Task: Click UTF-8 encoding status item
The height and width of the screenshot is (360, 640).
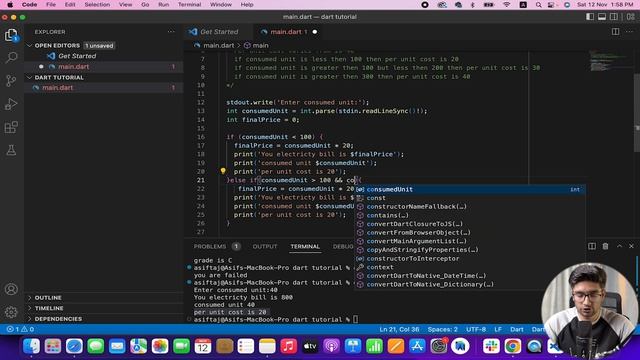Action: click(476, 329)
